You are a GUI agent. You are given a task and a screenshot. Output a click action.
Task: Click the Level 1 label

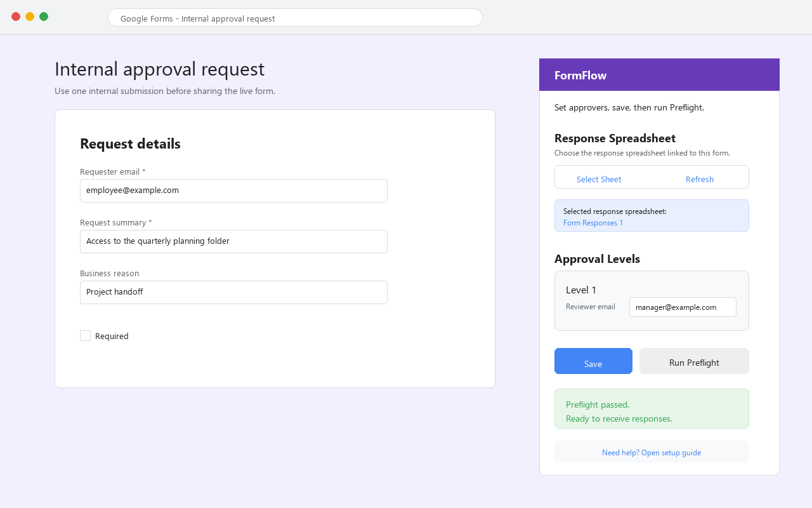(x=581, y=290)
